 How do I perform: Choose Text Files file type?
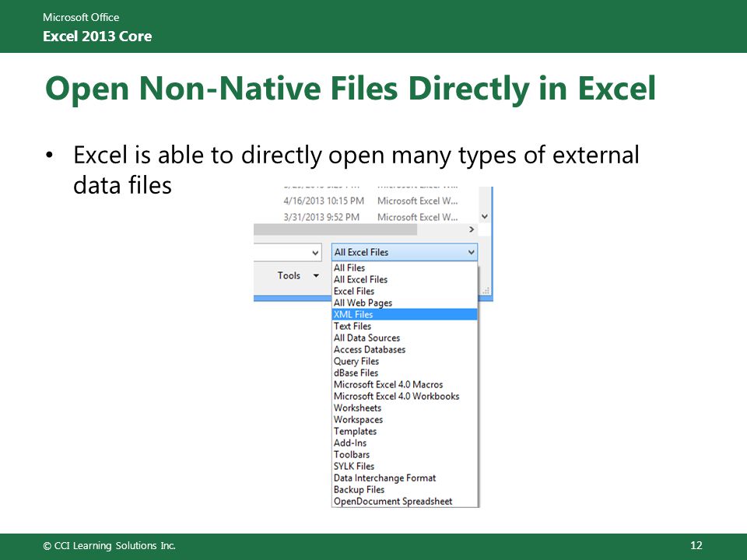point(405,326)
